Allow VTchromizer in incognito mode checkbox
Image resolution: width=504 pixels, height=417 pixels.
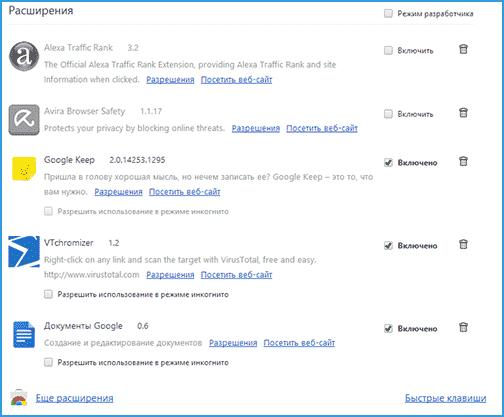pos(48,294)
